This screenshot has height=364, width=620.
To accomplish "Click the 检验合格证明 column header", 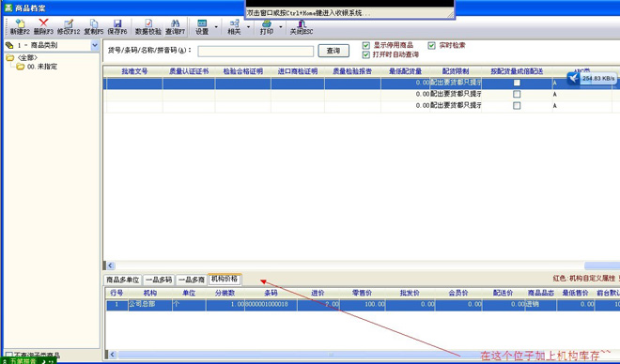I will tap(242, 71).
